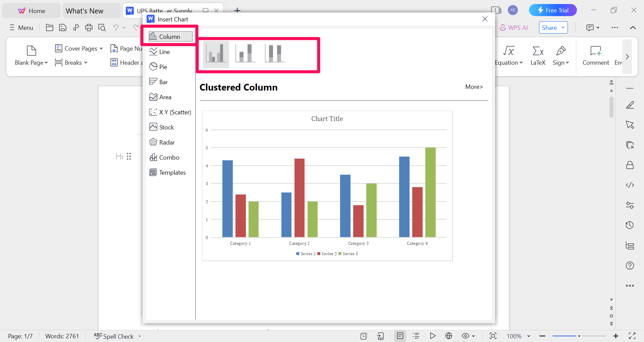Open the What's New tab

coord(85,10)
